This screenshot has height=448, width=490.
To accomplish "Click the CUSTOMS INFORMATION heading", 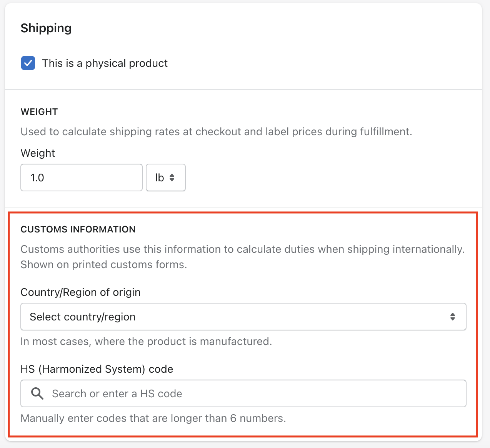I will pos(78,229).
